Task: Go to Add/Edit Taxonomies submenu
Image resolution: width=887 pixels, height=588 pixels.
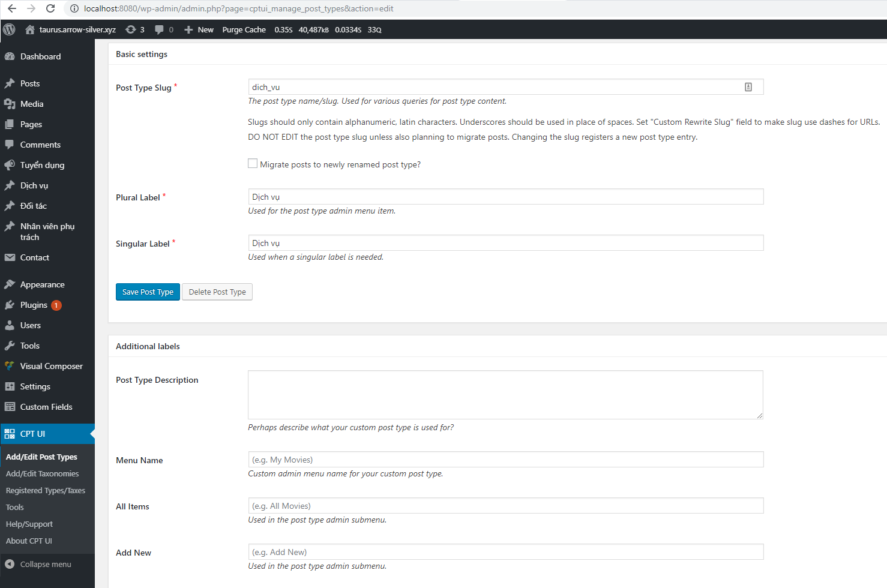Action: pyautogui.click(x=42, y=473)
